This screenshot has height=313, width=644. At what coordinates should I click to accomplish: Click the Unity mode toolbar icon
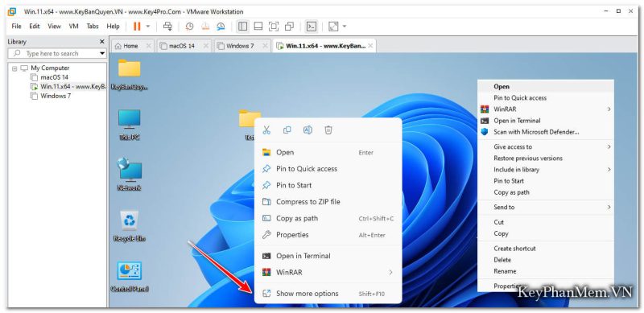coord(289,27)
